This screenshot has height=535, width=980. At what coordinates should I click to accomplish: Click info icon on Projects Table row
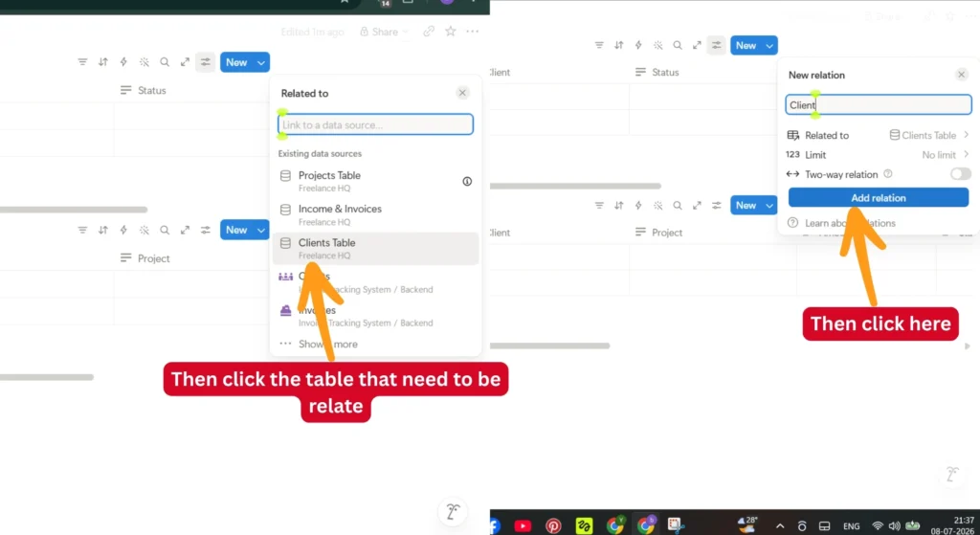(x=467, y=181)
